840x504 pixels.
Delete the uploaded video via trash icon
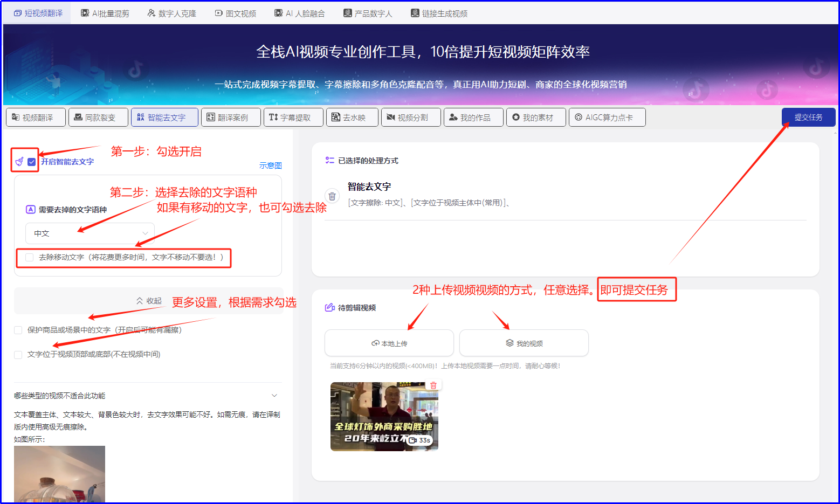click(433, 384)
